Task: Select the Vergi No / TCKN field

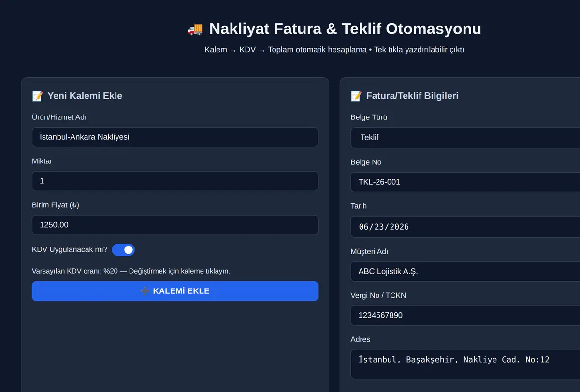Action: (465, 316)
